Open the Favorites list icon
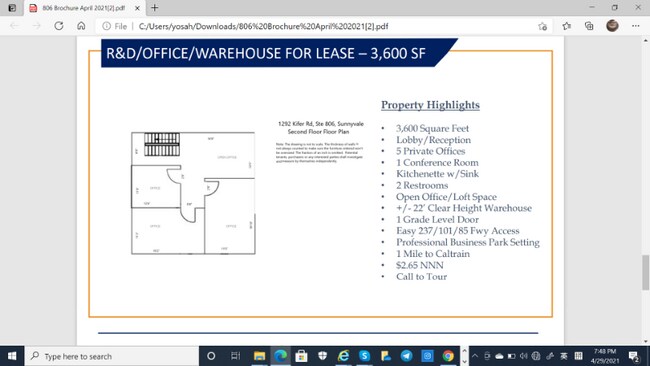This screenshot has width=650, height=366. click(x=567, y=26)
